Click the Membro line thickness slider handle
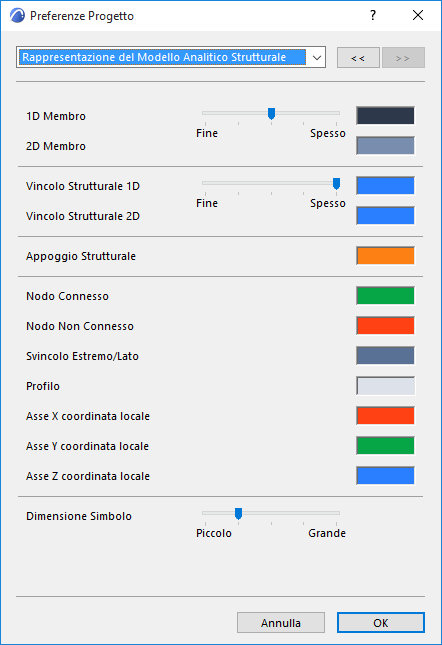 coord(271,114)
